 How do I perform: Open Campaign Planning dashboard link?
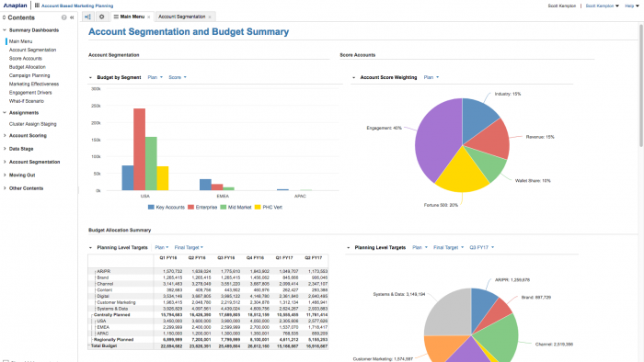coord(29,75)
